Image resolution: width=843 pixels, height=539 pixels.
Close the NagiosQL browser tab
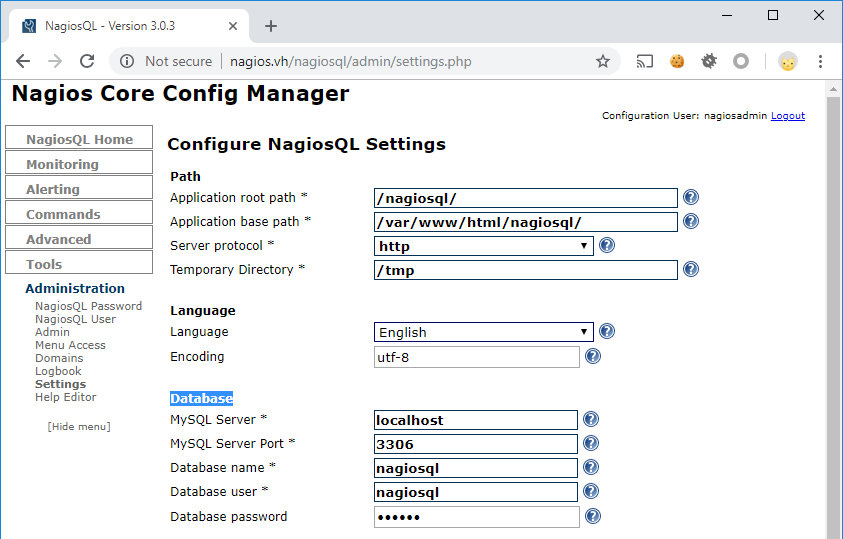point(233,26)
